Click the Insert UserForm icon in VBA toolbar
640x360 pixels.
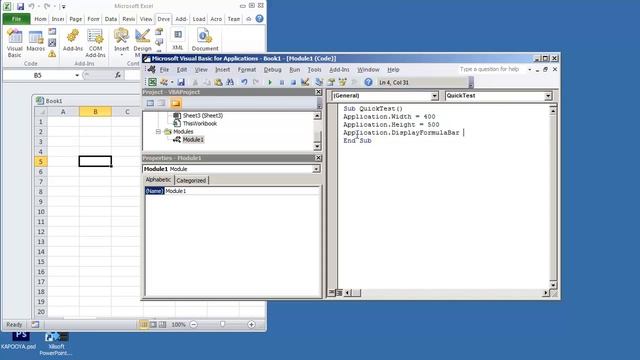click(164, 82)
